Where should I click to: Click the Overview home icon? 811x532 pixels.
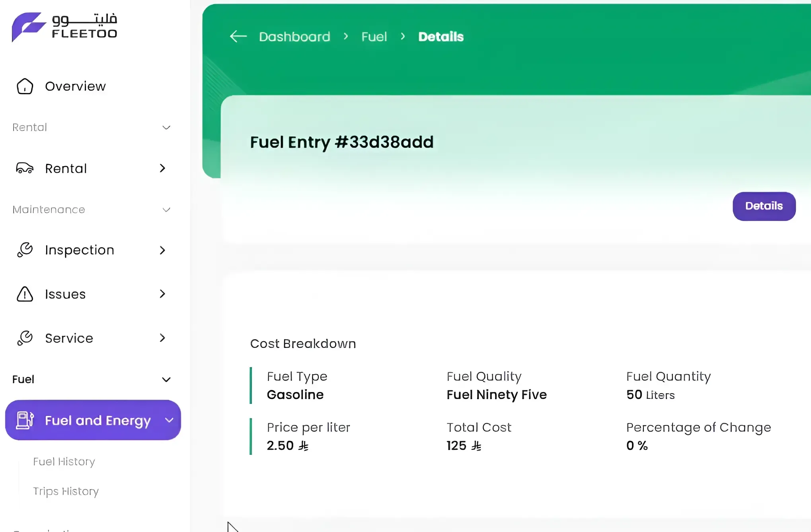25,86
